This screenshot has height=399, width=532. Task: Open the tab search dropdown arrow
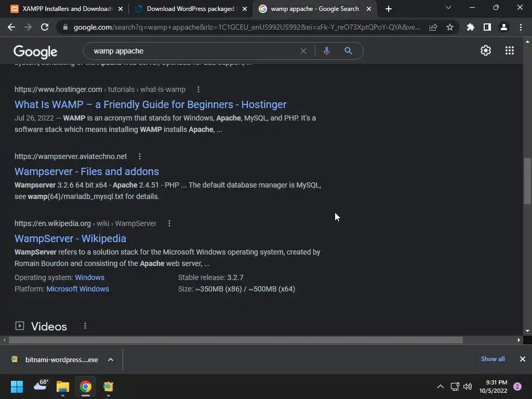pos(448,7)
